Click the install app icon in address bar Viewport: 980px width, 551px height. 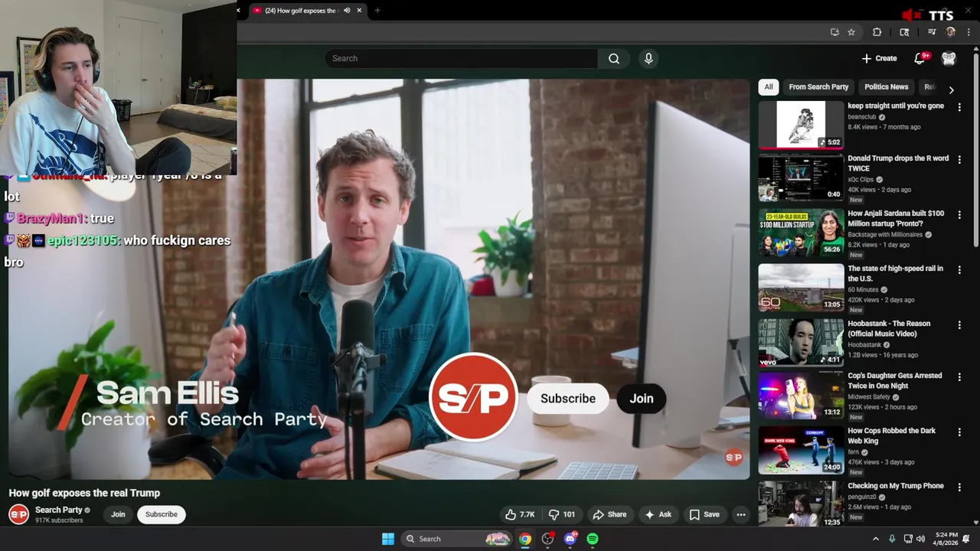pos(835,32)
